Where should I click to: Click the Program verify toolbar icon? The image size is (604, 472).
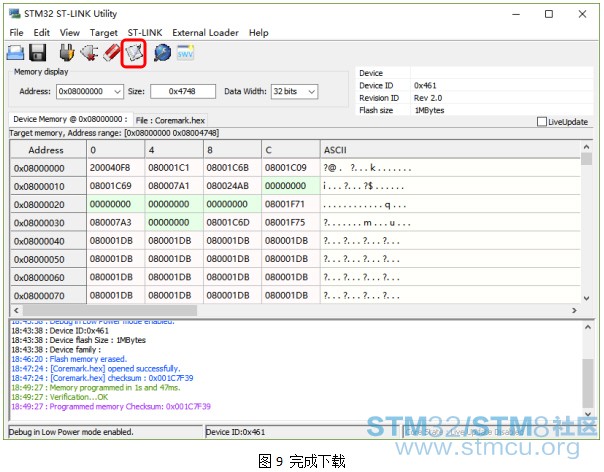[134, 54]
